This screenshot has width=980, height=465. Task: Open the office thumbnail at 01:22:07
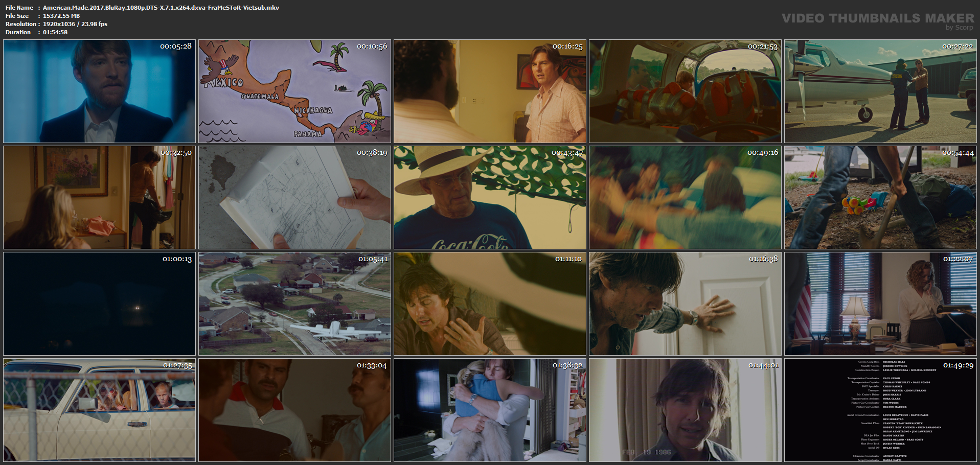880,304
